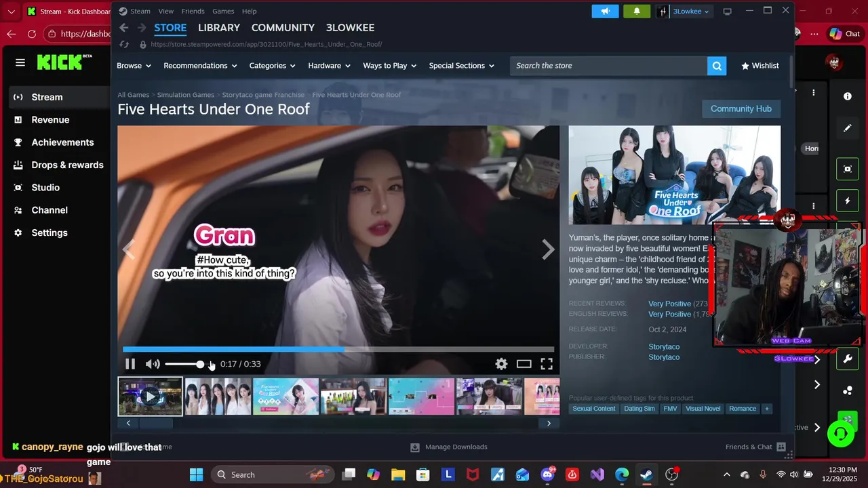Viewport: 868px width, 488px height.
Task: Pause the trailer video
Action: pos(130,364)
